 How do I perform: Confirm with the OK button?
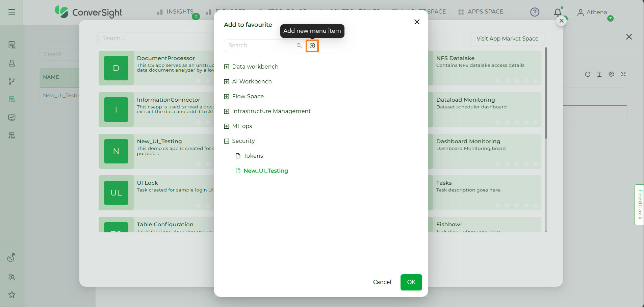pyautogui.click(x=411, y=282)
